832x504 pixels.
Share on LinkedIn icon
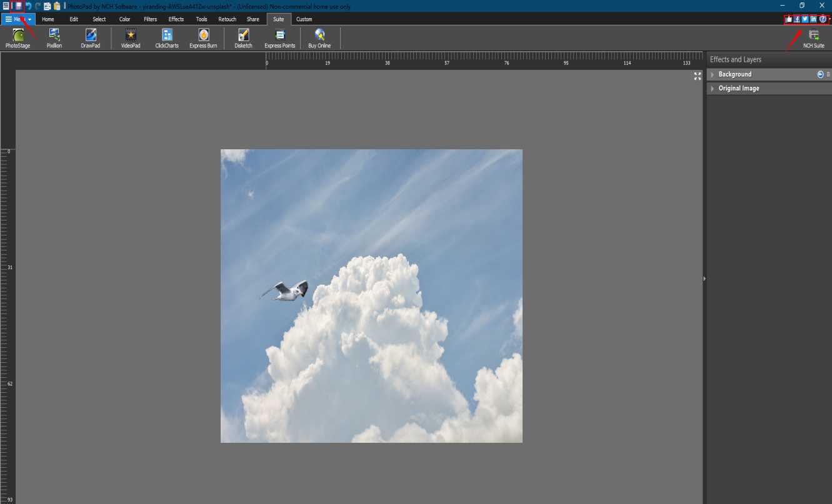813,19
